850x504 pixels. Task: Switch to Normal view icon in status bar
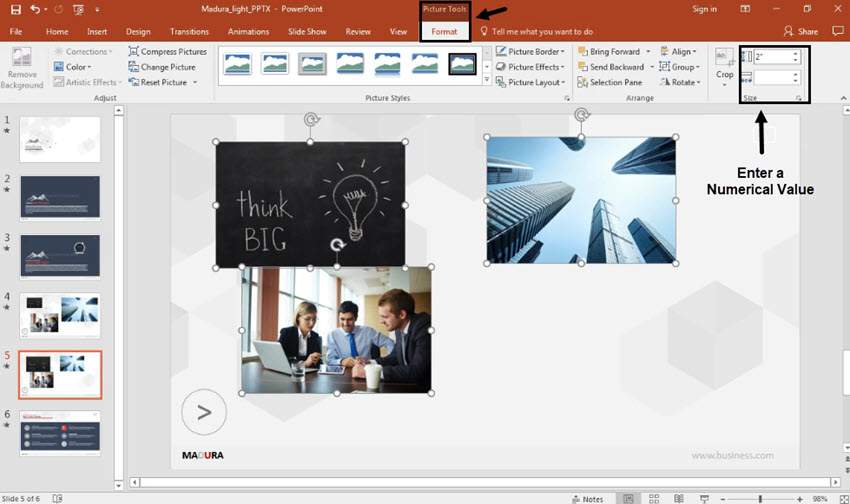point(628,499)
